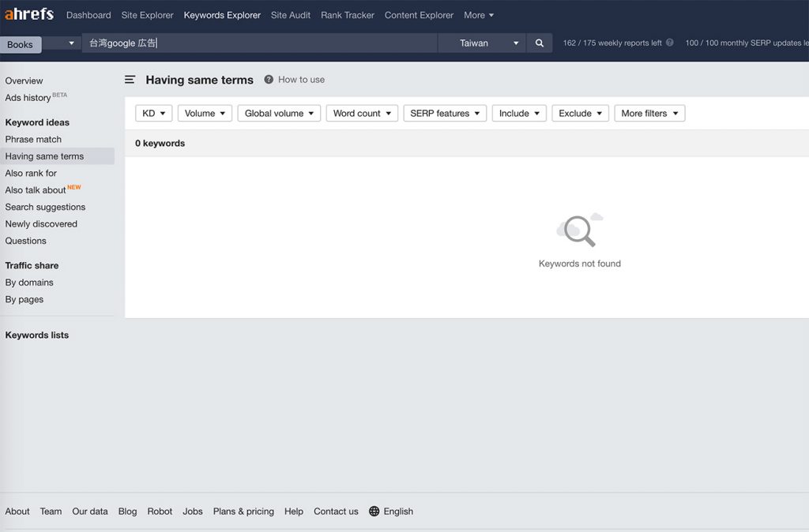Click the Keywords not found message
The height and width of the screenshot is (532, 809).
point(580,264)
